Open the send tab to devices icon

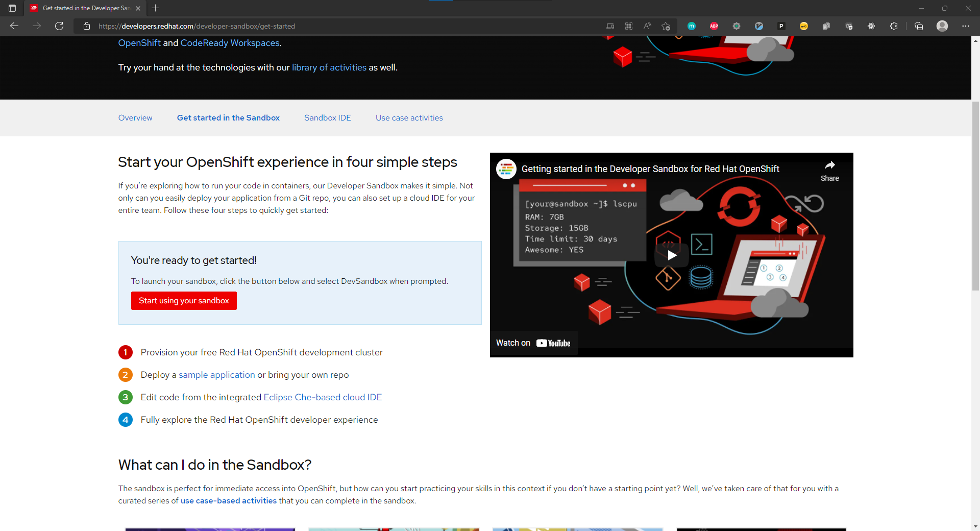[x=610, y=26]
